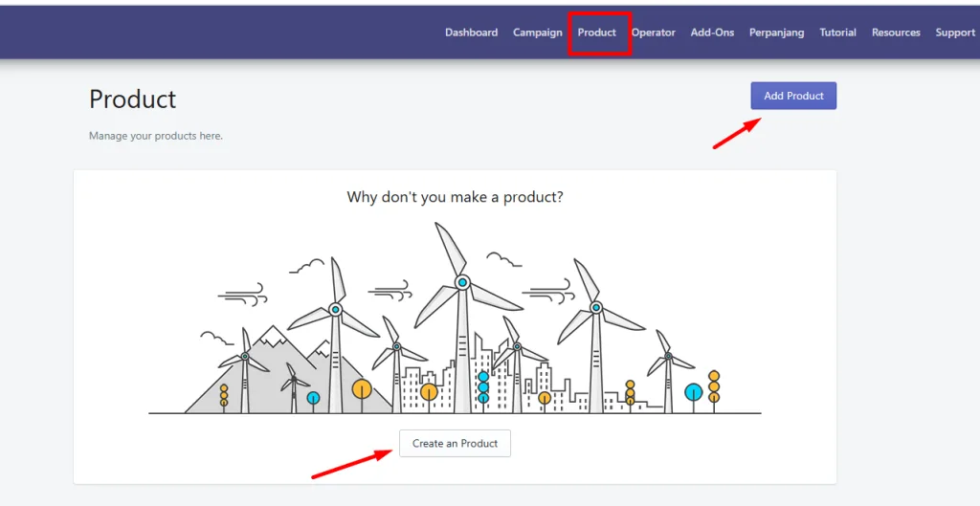Click the red arrow near Create an Product
This screenshot has height=506, width=980.
click(x=352, y=465)
